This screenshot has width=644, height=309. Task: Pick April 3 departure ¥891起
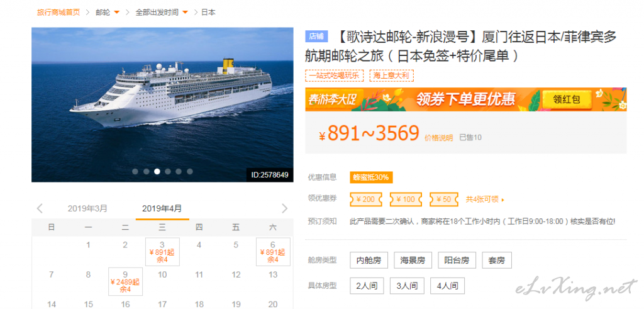pos(162,252)
